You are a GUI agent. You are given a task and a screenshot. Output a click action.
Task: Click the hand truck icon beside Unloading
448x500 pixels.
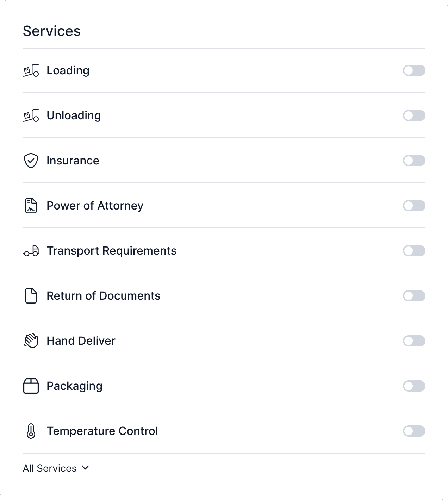click(31, 115)
